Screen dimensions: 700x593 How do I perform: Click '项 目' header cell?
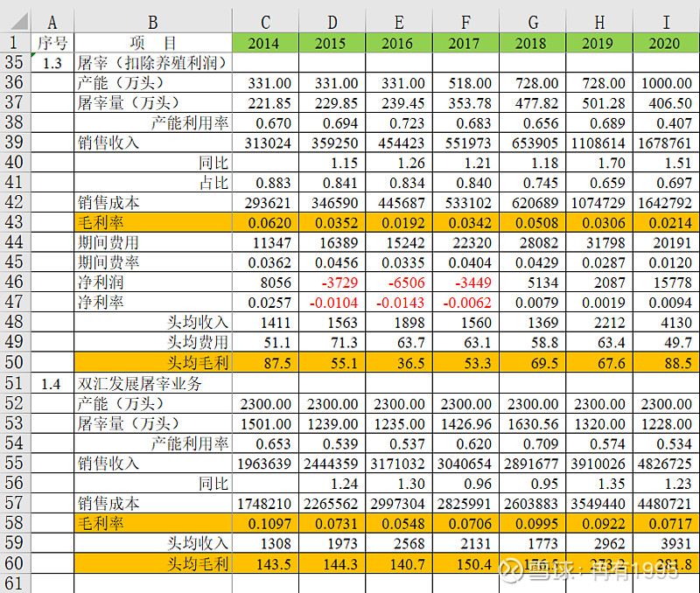153,43
